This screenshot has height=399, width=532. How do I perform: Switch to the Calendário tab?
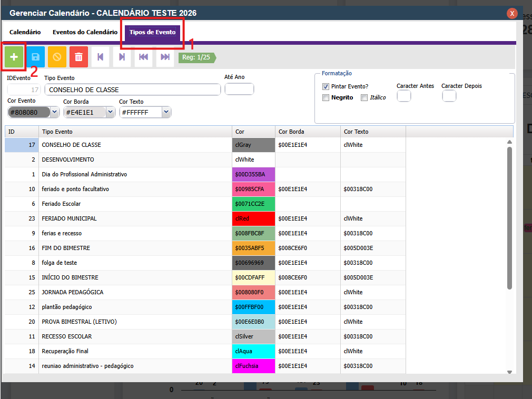(25, 32)
